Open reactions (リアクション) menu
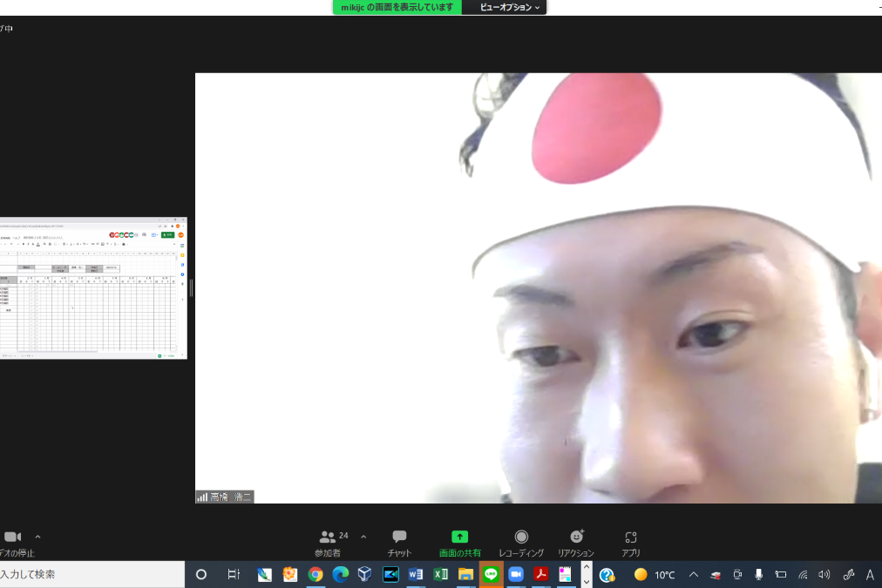 576,542
